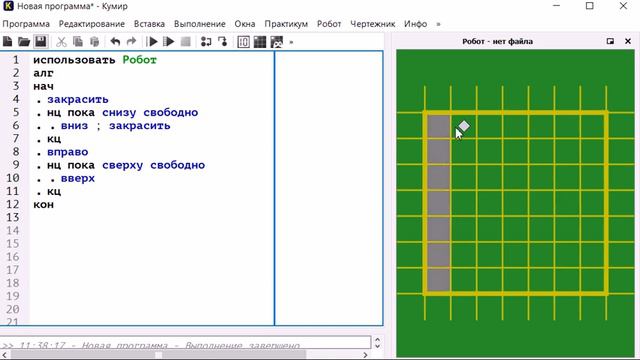Open the Выполнение menu

200,24
